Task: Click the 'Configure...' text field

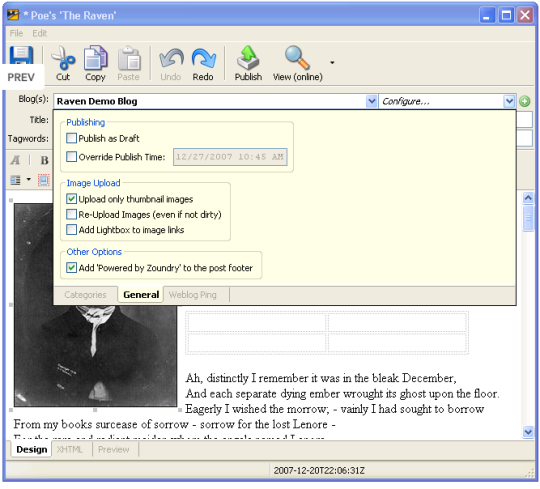Action: click(x=441, y=101)
